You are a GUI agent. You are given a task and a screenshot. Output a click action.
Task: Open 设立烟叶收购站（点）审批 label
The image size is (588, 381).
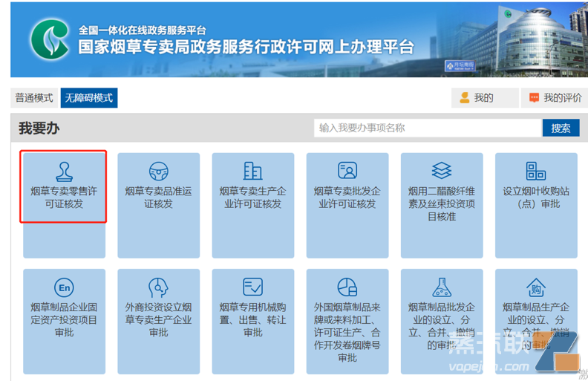click(x=536, y=198)
